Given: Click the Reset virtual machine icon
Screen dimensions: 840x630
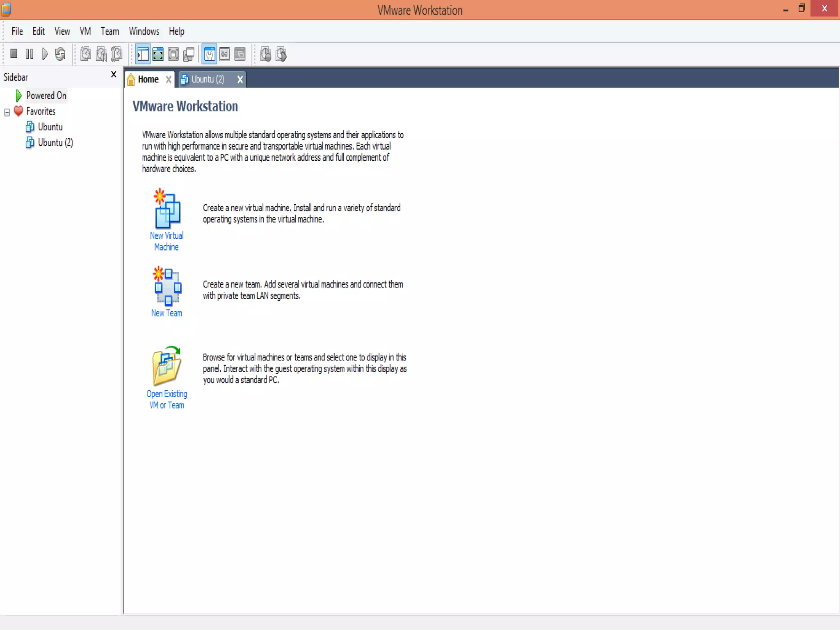Looking at the screenshot, I should tap(60, 54).
